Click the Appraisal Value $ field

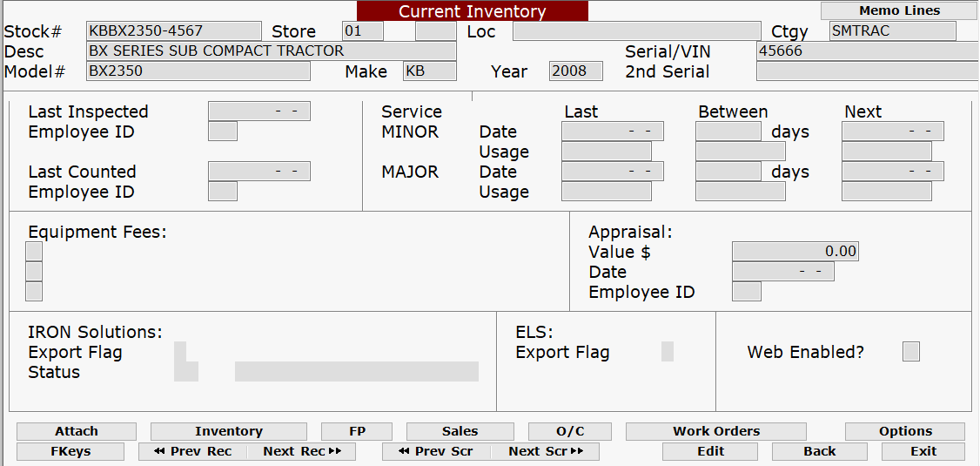pos(795,252)
